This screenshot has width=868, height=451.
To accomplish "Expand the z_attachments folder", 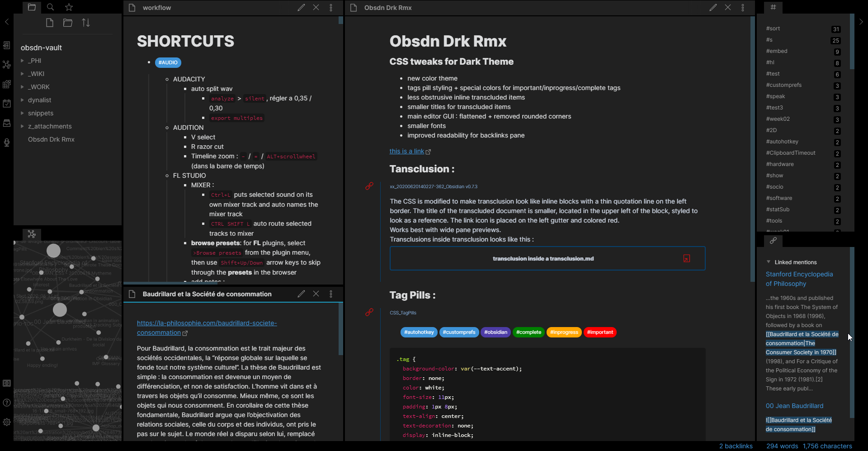I will pyautogui.click(x=22, y=126).
